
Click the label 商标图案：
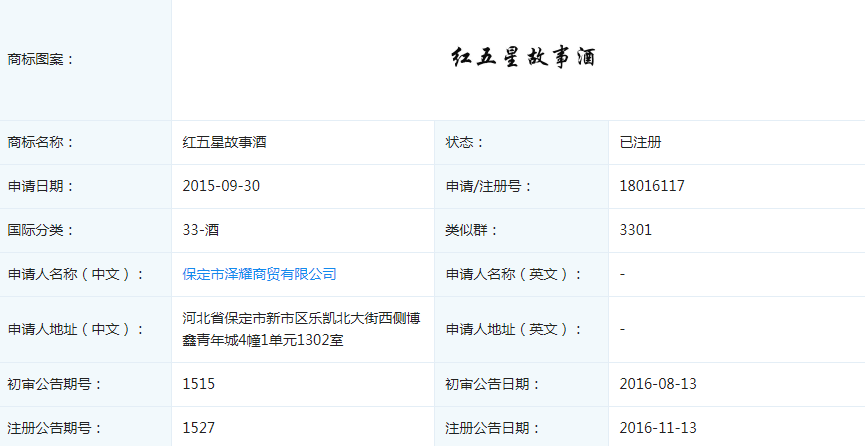pyautogui.click(x=41, y=60)
